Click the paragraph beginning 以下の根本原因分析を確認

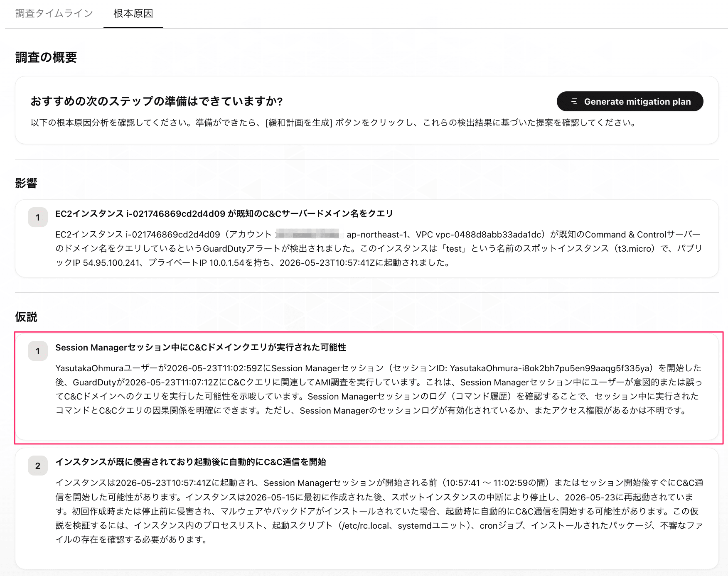(x=334, y=123)
